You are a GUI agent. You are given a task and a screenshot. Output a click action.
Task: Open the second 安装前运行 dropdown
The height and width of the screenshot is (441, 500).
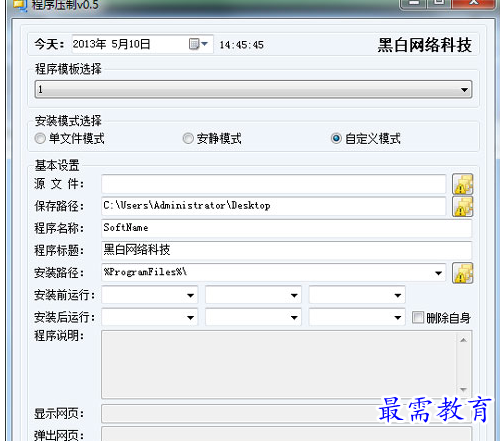(294, 295)
